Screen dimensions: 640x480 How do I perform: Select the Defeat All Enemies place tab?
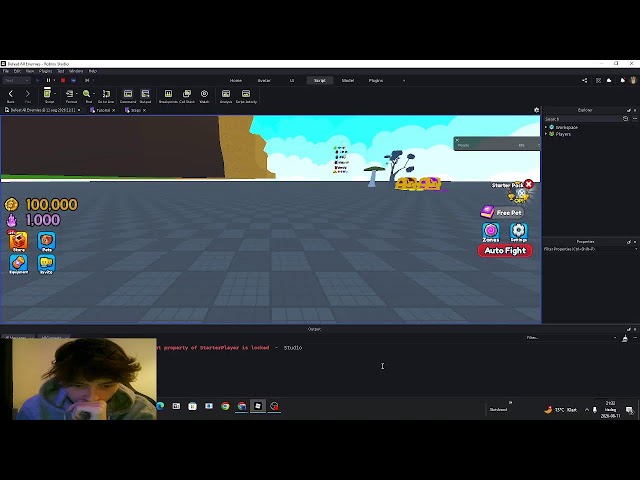[42, 110]
